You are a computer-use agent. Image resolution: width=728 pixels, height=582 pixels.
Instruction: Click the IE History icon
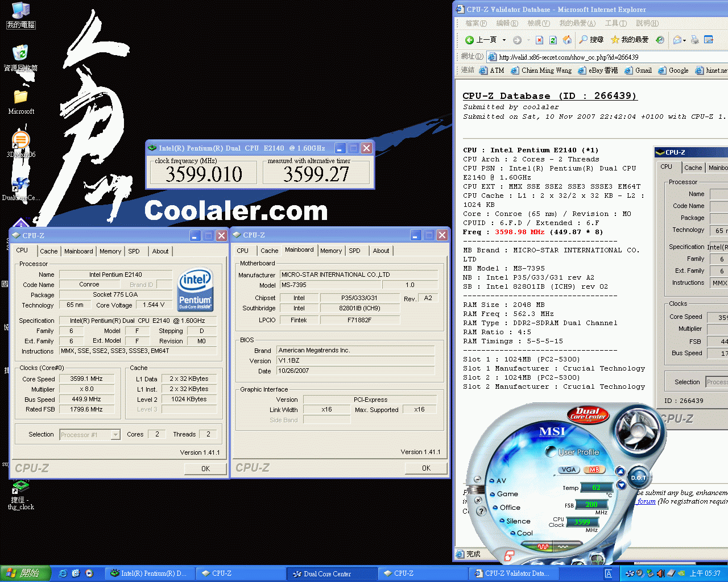point(660,40)
